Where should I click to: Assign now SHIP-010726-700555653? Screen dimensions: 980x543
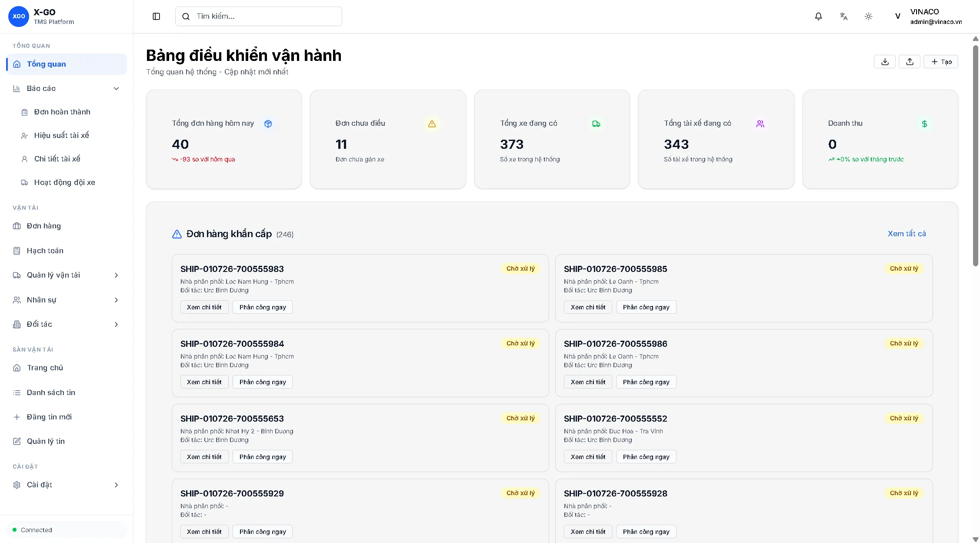pyautogui.click(x=263, y=457)
